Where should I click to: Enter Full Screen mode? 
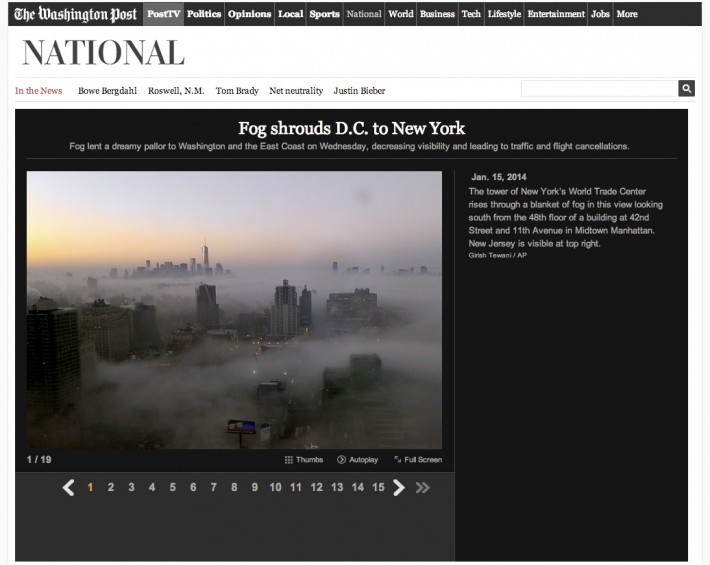coord(418,460)
